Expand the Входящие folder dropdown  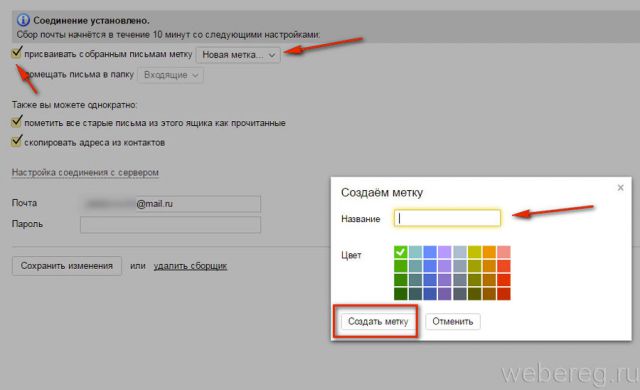coord(171,75)
